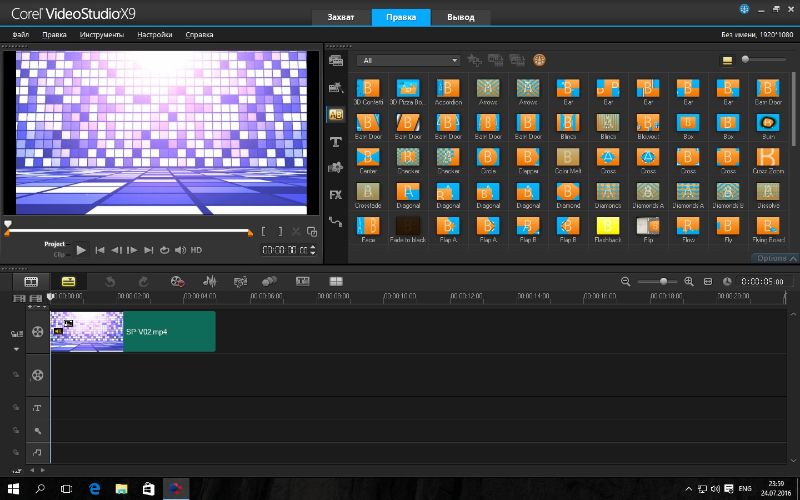Open the system volume speaker in preview
The image size is (800, 500).
point(180,250)
